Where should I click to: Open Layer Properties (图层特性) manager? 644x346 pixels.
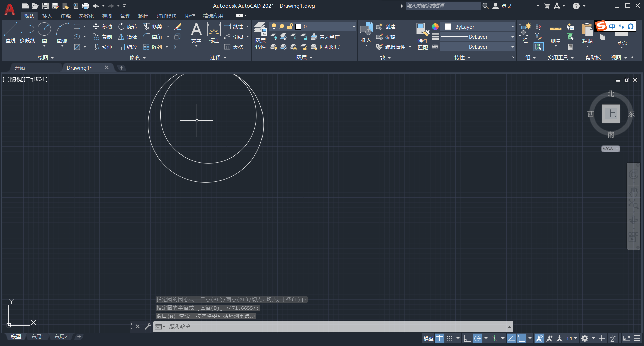[260, 36]
